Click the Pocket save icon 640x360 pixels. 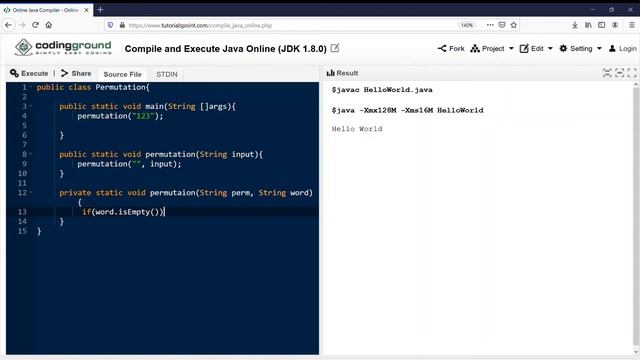pyautogui.click(x=502, y=25)
